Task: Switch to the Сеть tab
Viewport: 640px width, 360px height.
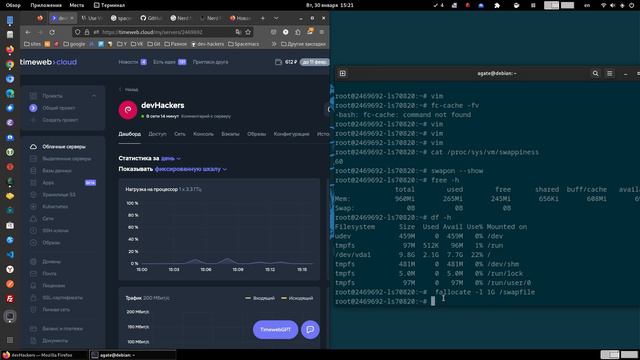Action: coord(180,134)
